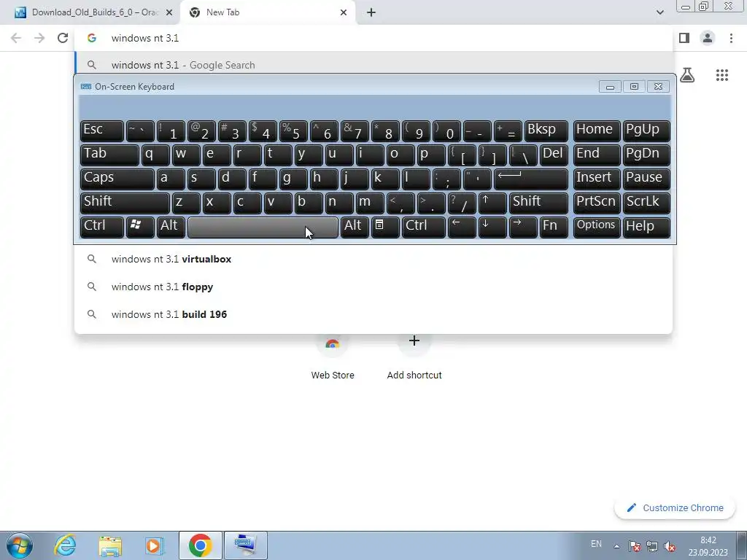Viewport: 747px width, 560px height.
Task: Click the End key on On-Screen Keyboard
Action: 597,155
